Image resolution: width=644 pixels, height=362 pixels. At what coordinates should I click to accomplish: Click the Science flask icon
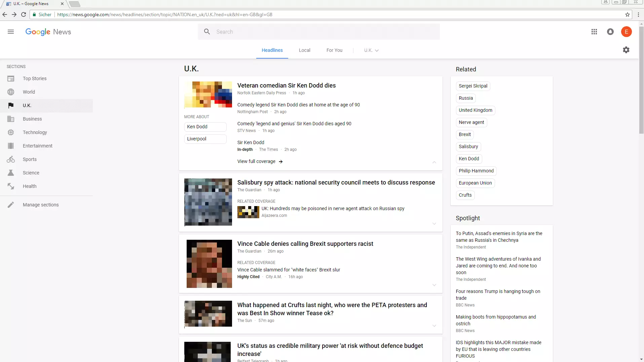[x=11, y=173]
